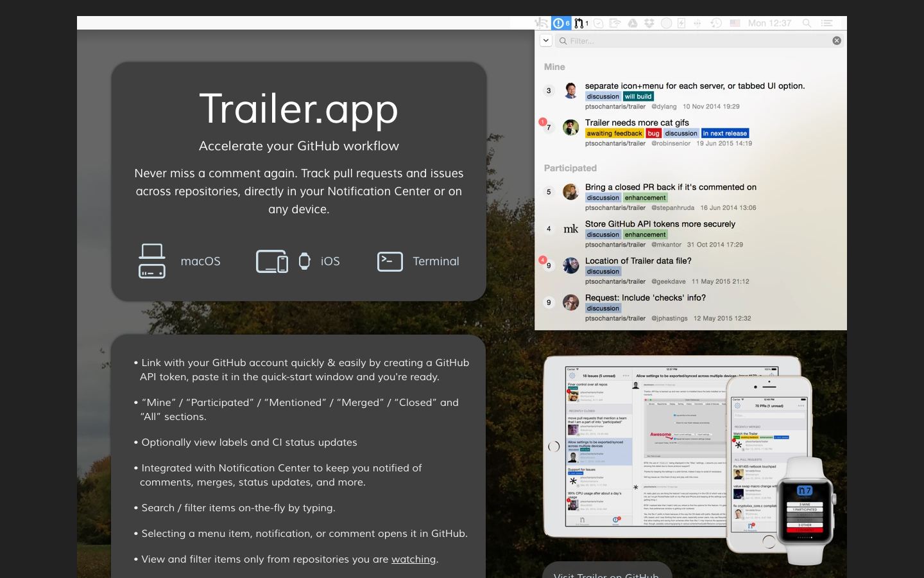The image size is (924, 578).
Task: Click "enhancement" label on the API tokens issue
Action: tap(646, 234)
